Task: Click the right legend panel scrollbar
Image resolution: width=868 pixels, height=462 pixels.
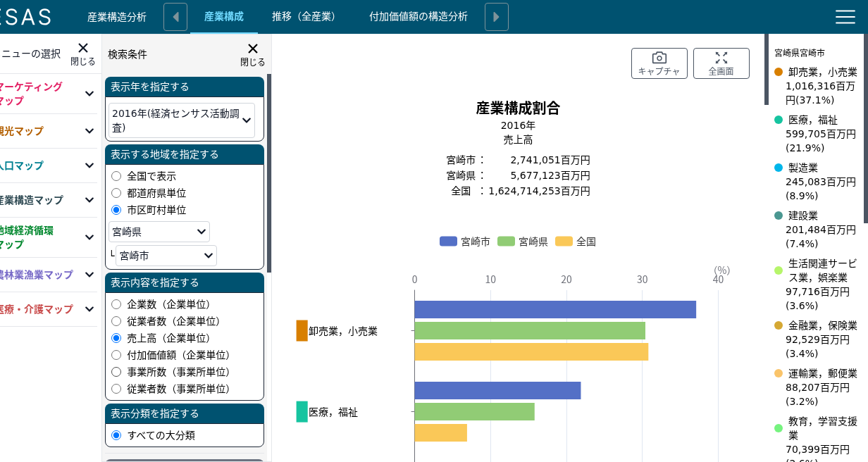Action: [865, 128]
